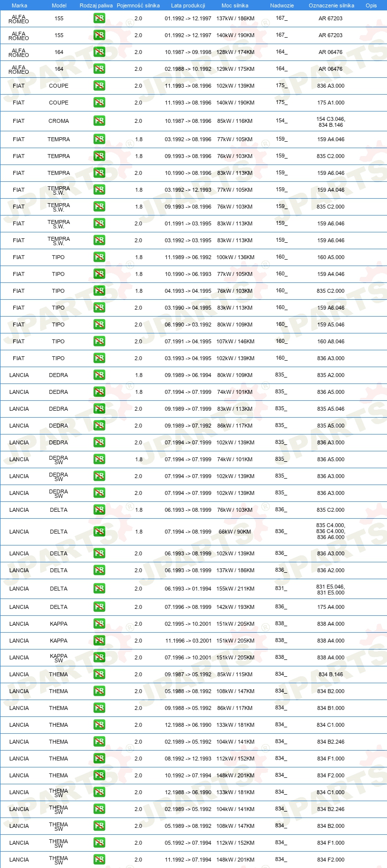
Task: Click fuel icon in Kappa 11.1996 row
Action: 99,641
